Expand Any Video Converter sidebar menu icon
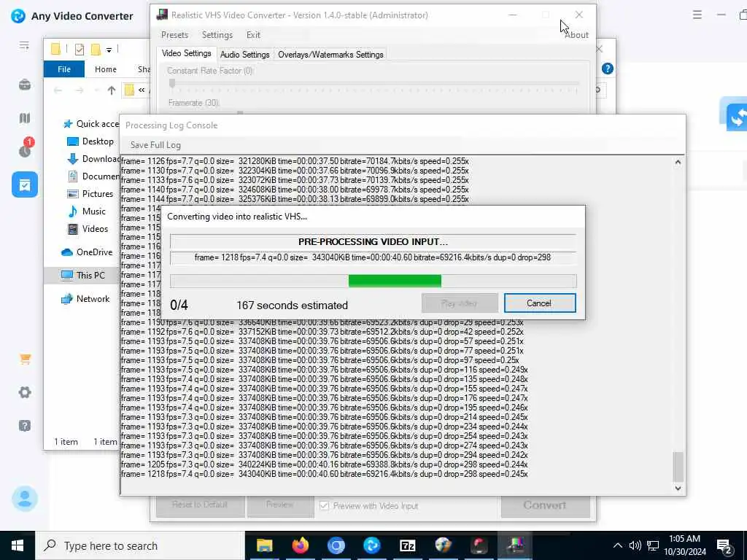The width and height of the screenshot is (747, 560). 24,46
